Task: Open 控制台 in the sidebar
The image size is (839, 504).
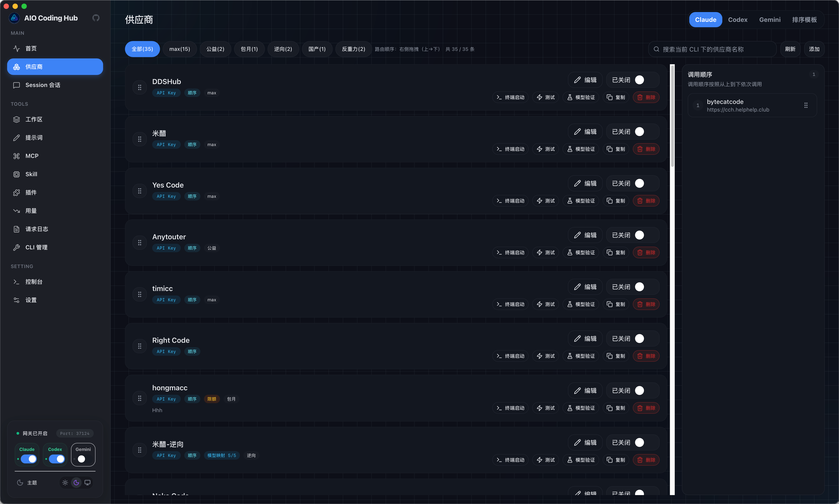Action: [x=55, y=282]
